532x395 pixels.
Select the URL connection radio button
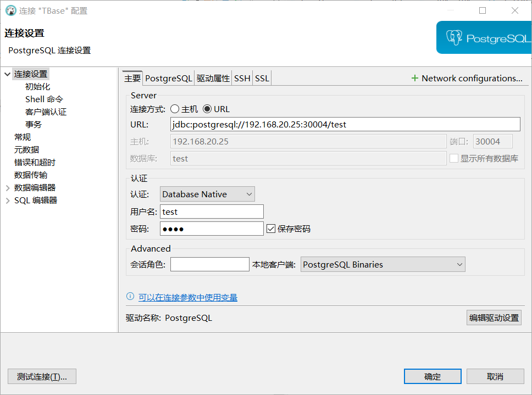coord(207,109)
